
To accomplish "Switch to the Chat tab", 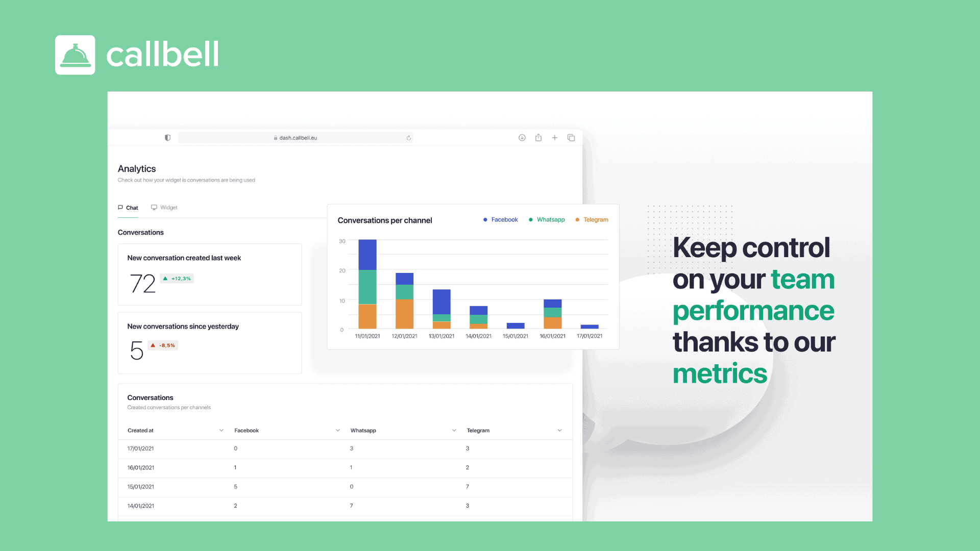I will point(129,207).
